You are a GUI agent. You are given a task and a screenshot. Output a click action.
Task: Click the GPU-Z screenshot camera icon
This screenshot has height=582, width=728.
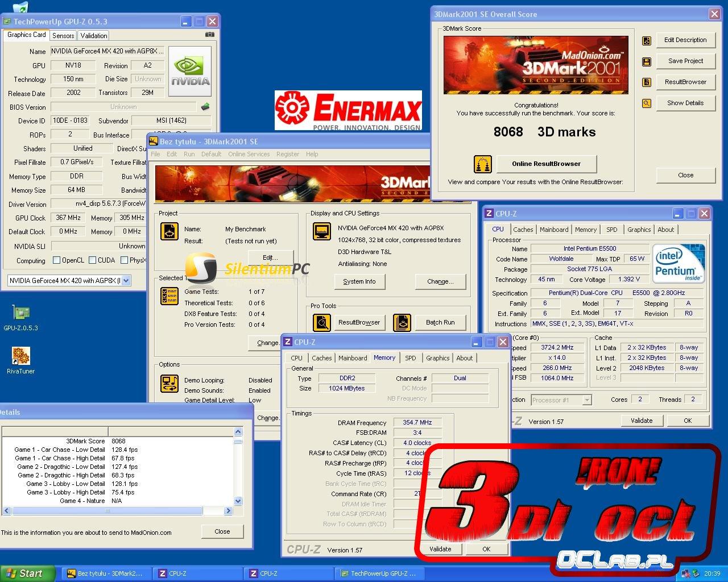click(209, 35)
